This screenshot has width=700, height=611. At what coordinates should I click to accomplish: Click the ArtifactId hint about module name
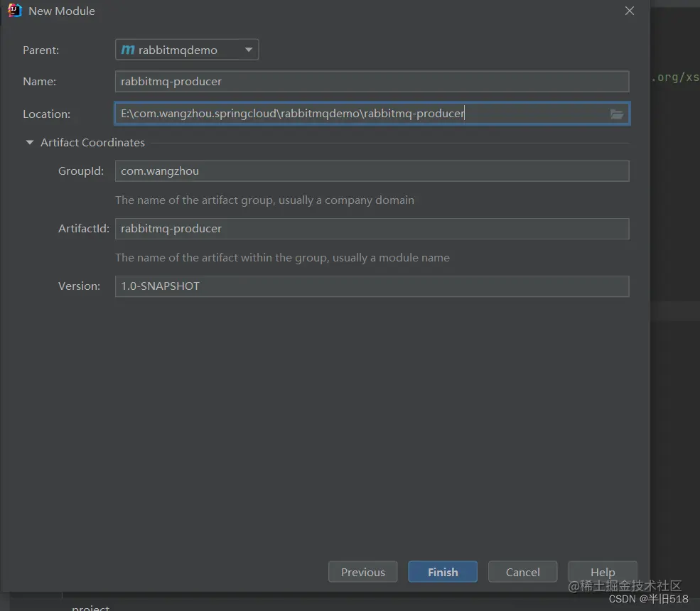coord(282,257)
